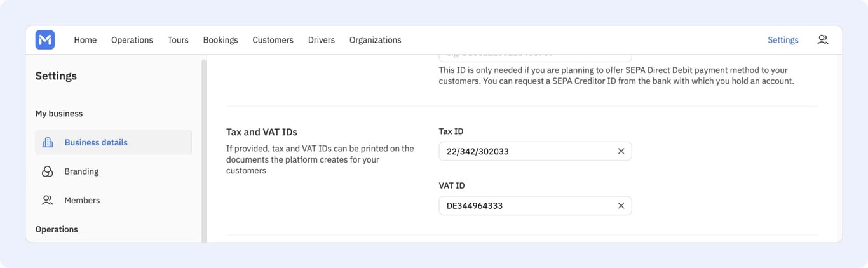Viewport: 868px width, 268px height.
Task: Clear the VAT ID field
Action: (x=621, y=206)
